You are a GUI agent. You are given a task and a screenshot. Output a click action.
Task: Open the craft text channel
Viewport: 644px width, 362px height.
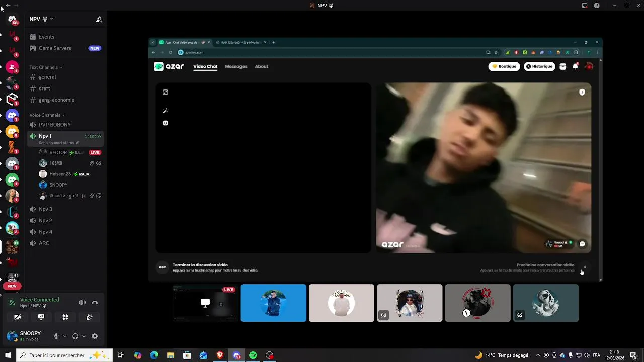(65, 88)
